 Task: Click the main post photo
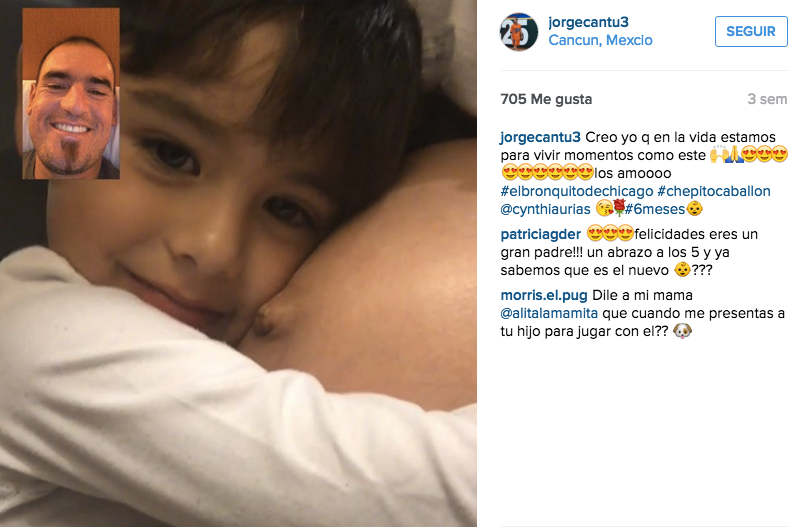[x=238, y=264]
